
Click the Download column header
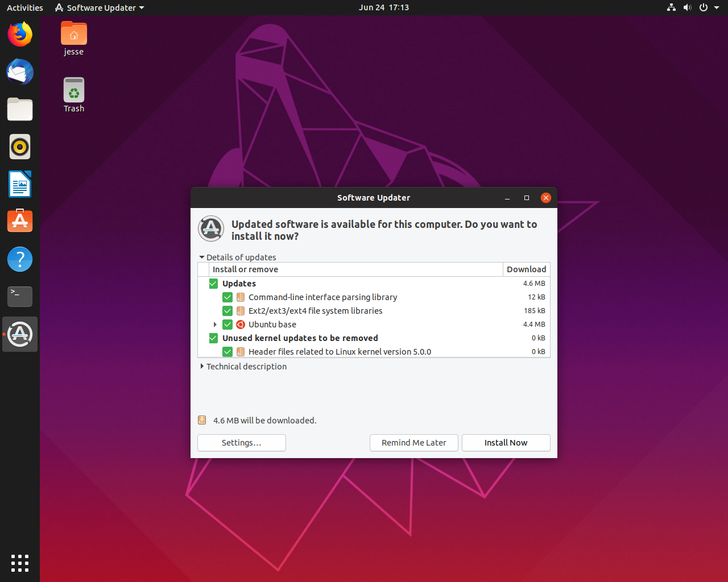point(527,269)
